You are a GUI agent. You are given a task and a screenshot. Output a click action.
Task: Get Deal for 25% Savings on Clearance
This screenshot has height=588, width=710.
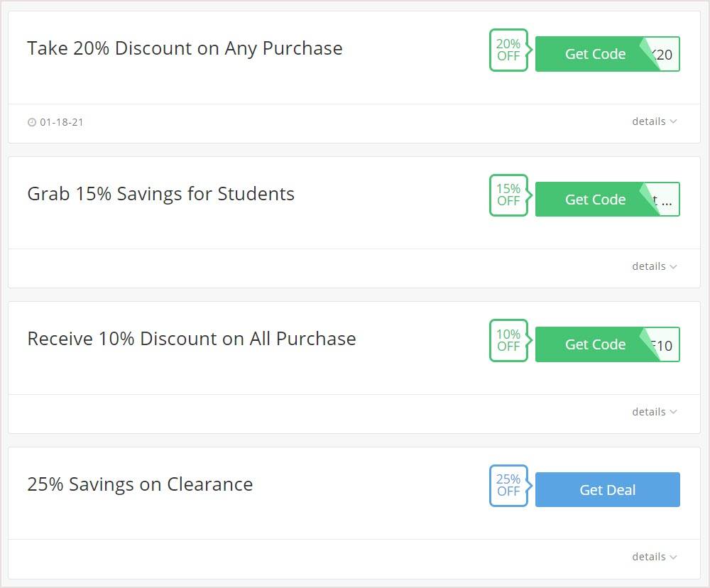(607, 490)
